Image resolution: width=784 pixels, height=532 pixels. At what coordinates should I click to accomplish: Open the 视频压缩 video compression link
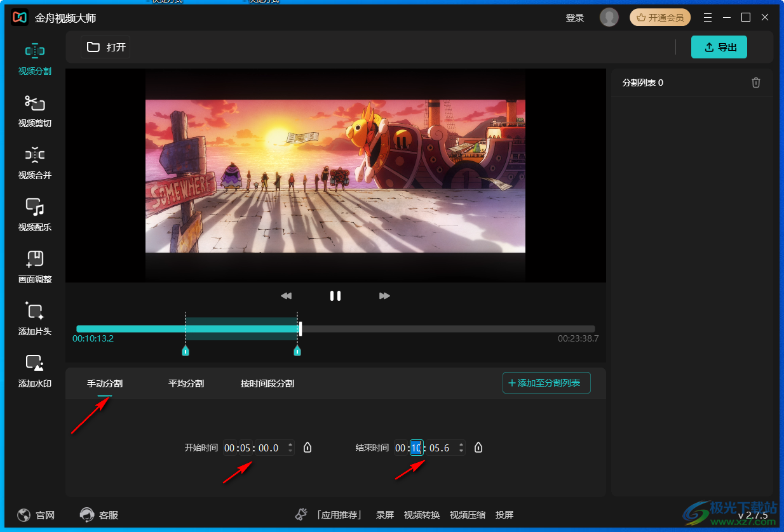pyautogui.click(x=468, y=515)
